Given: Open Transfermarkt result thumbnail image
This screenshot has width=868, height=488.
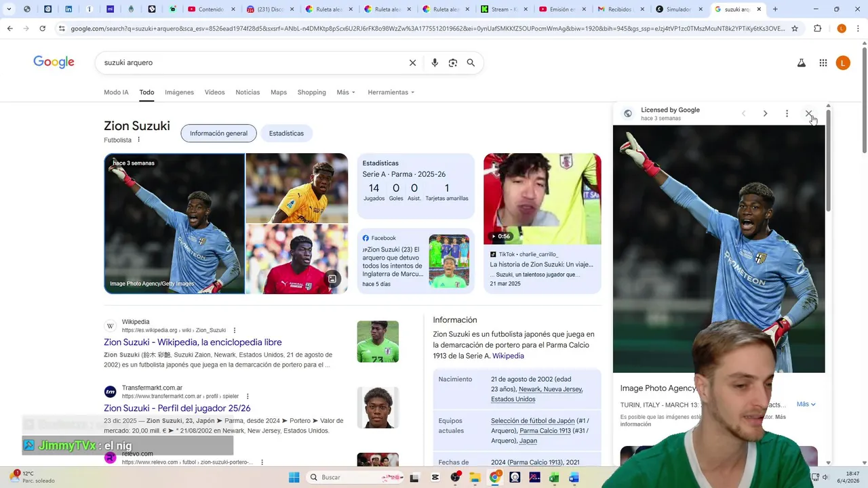Looking at the screenshot, I should [378, 407].
